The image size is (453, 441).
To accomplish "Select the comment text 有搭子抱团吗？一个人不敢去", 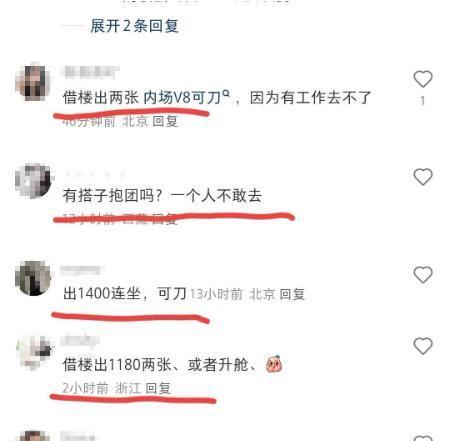I will coord(162,195).
